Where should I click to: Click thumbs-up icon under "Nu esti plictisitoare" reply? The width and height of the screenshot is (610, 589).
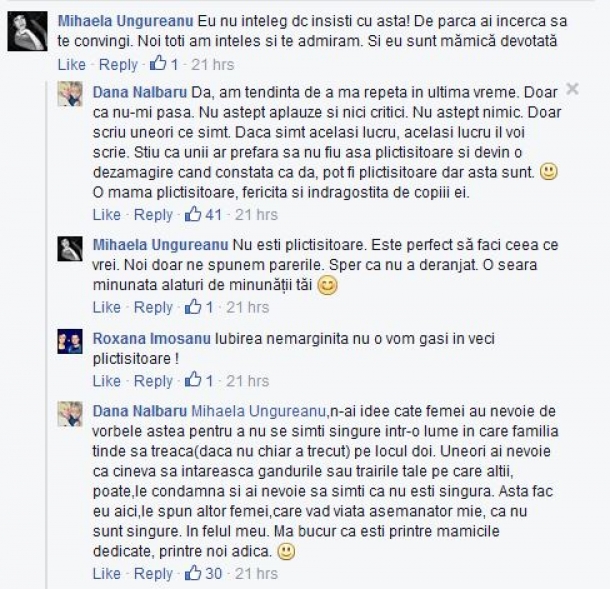[x=193, y=307]
